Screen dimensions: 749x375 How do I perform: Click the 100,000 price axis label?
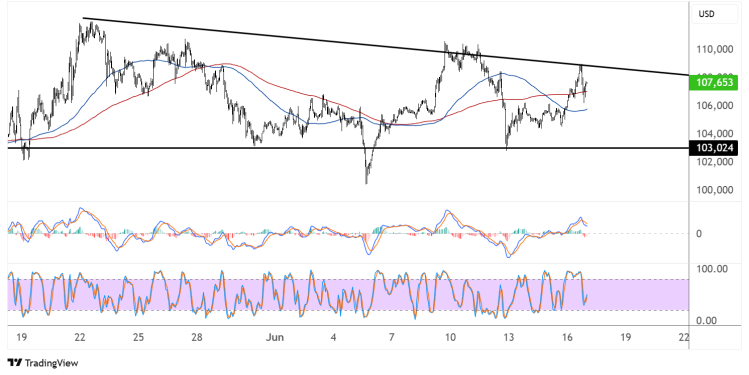pyautogui.click(x=714, y=190)
